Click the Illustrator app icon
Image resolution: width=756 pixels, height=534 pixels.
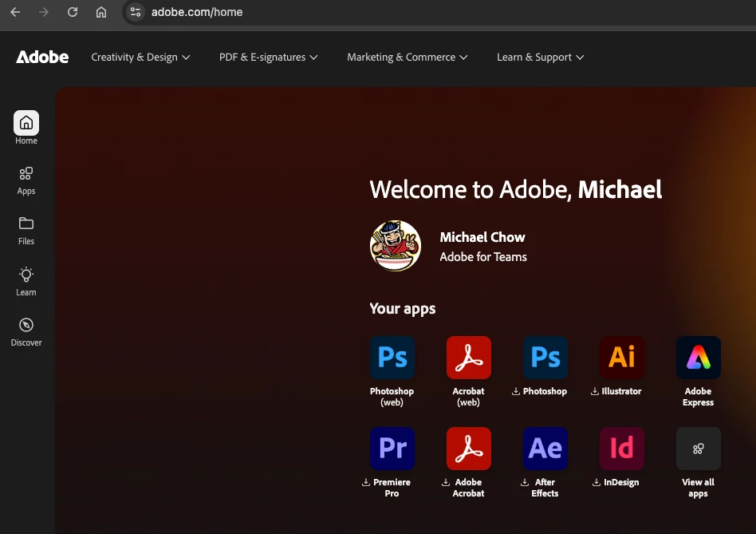click(x=622, y=358)
